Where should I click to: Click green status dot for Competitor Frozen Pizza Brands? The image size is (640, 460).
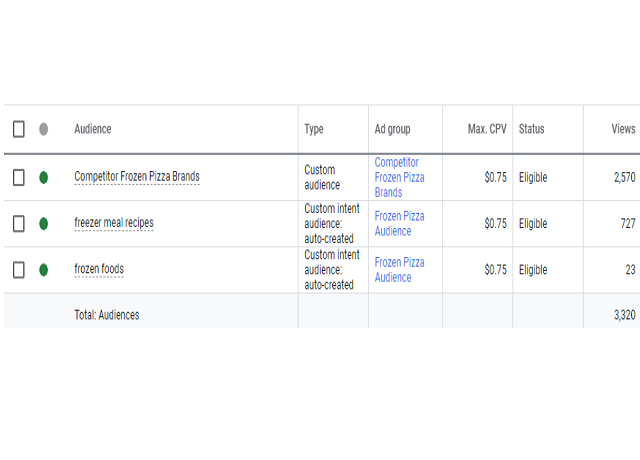point(43,177)
